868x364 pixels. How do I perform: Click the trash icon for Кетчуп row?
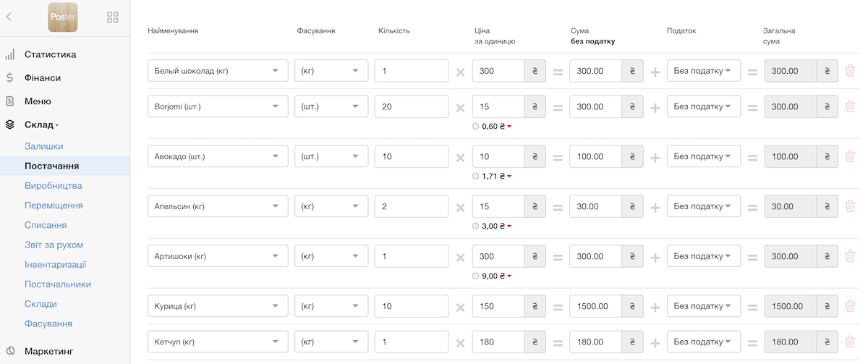(x=850, y=342)
